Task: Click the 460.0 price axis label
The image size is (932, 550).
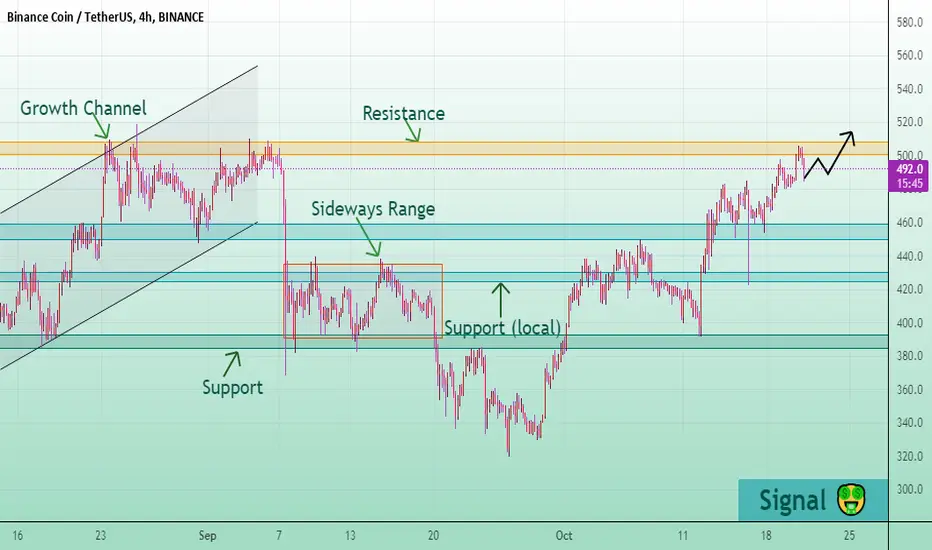Action: [x=909, y=223]
